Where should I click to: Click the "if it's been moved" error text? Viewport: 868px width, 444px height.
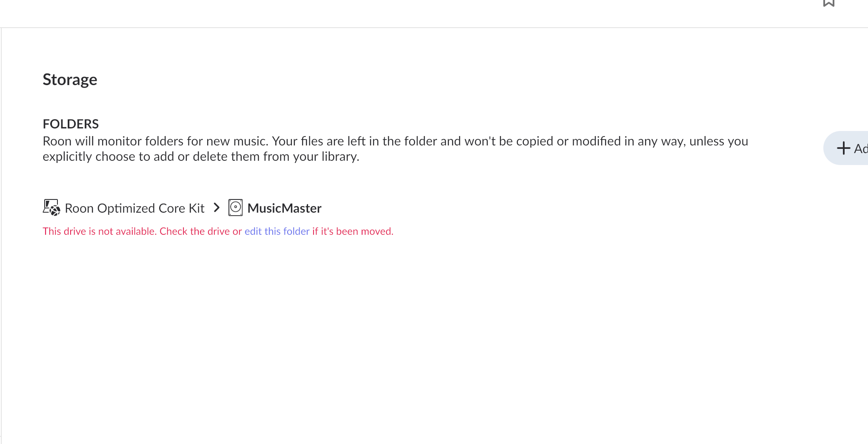pyautogui.click(x=353, y=231)
